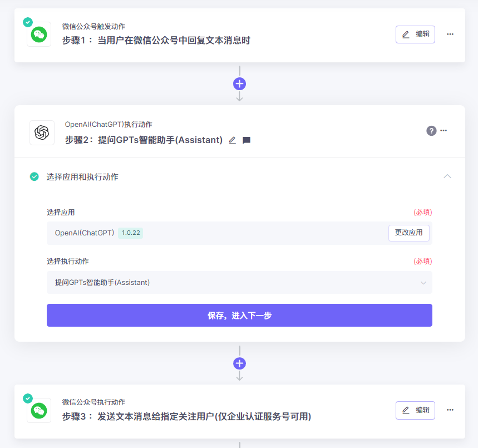478x448 pixels.
Task: Open the three-dot menu for step 1
Action: pyautogui.click(x=450, y=34)
